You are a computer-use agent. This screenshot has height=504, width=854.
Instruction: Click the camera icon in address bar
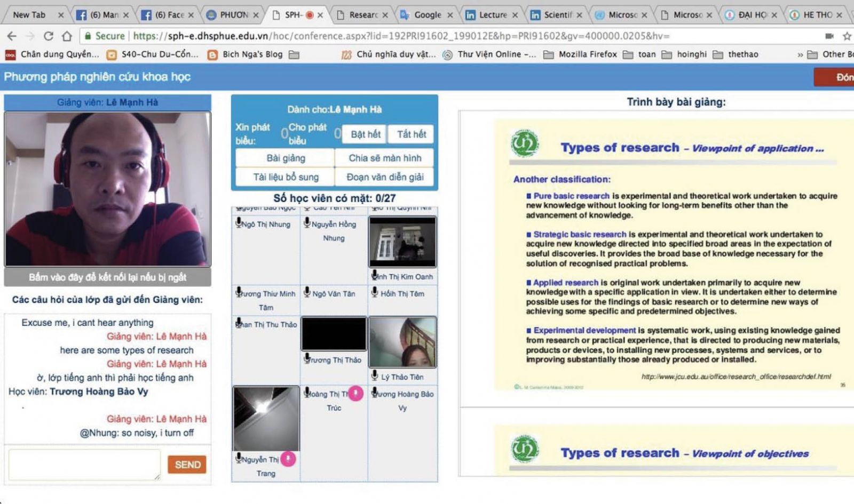pos(829,36)
